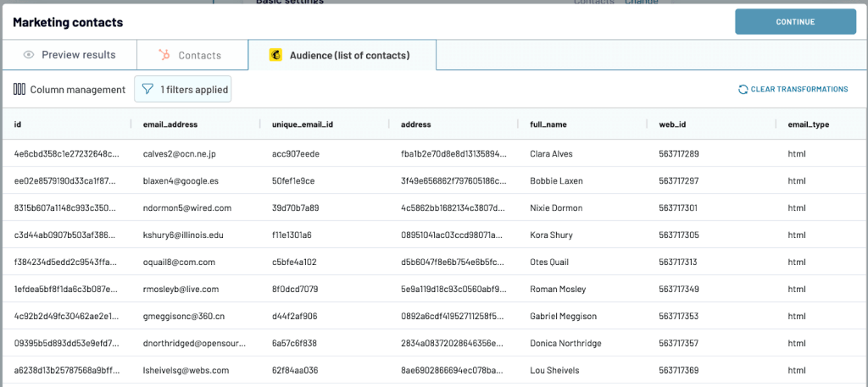Select the unique_email_id column header

(303, 124)
